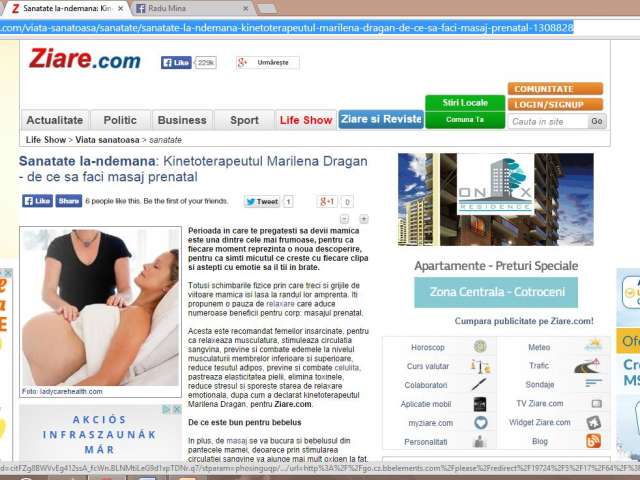
Task: Click Foto: ladycarehealth.com caption
Action: (x=62, y=391)
